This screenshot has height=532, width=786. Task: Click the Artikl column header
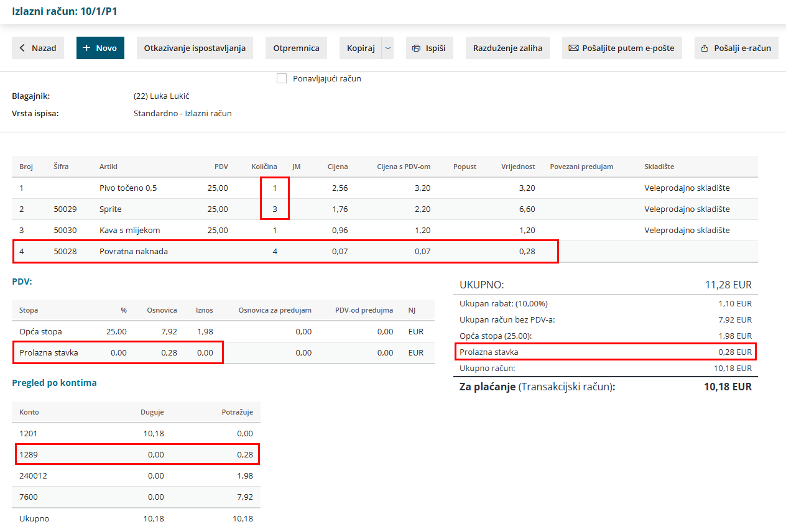108,167
